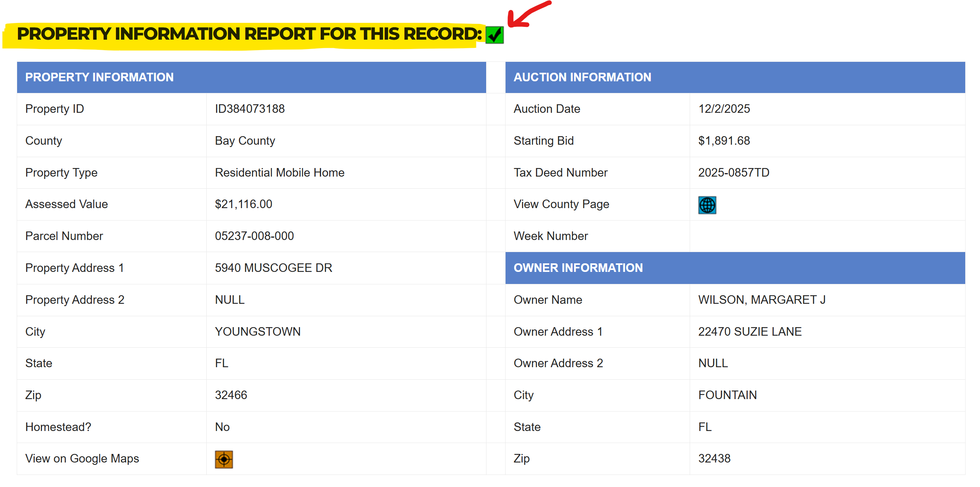Select the AUCTION INFORMATION header
Image resolution: width=980 pixels, height=487 pixels.
[582, 77]
